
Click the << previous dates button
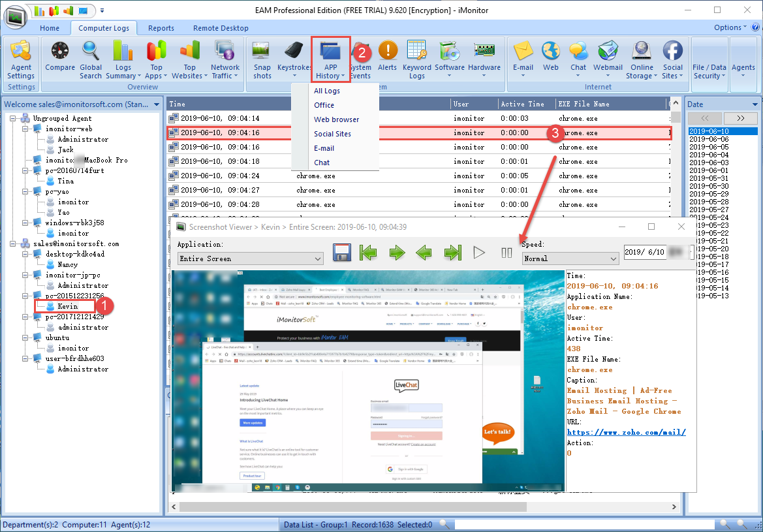click(x=705, y=118)
